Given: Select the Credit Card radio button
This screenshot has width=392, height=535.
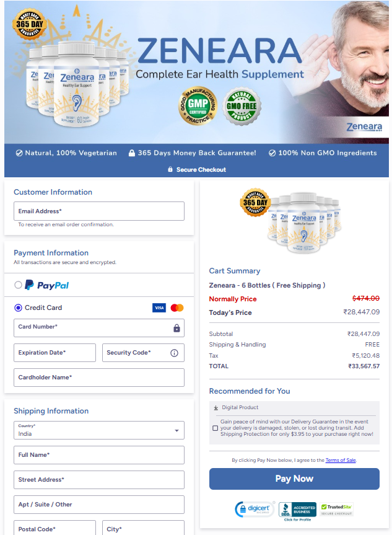Looking at the screenshot, I should 18,307.
